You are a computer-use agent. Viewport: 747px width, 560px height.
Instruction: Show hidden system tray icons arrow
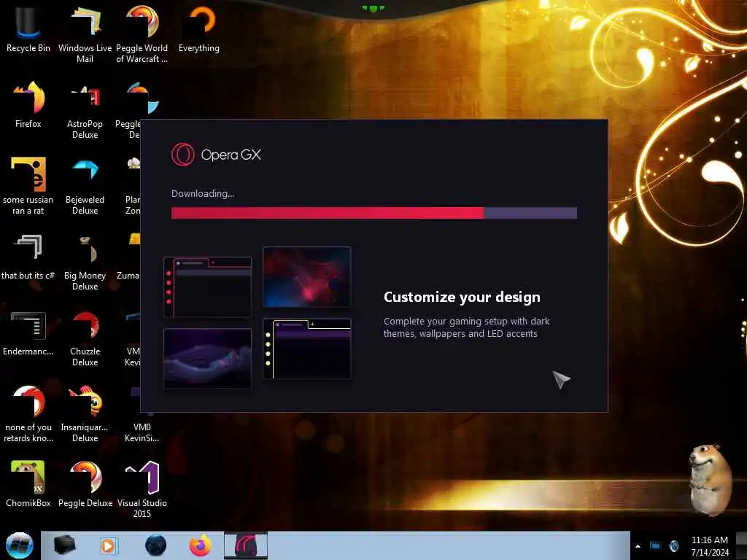pos(638,546)
